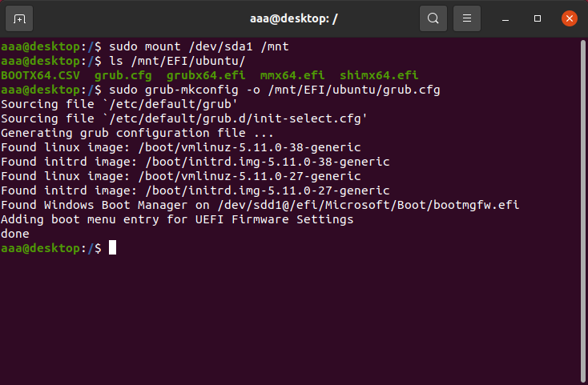Click the vertical scrollbar of the terminal
588x385 pixels.
583,210
